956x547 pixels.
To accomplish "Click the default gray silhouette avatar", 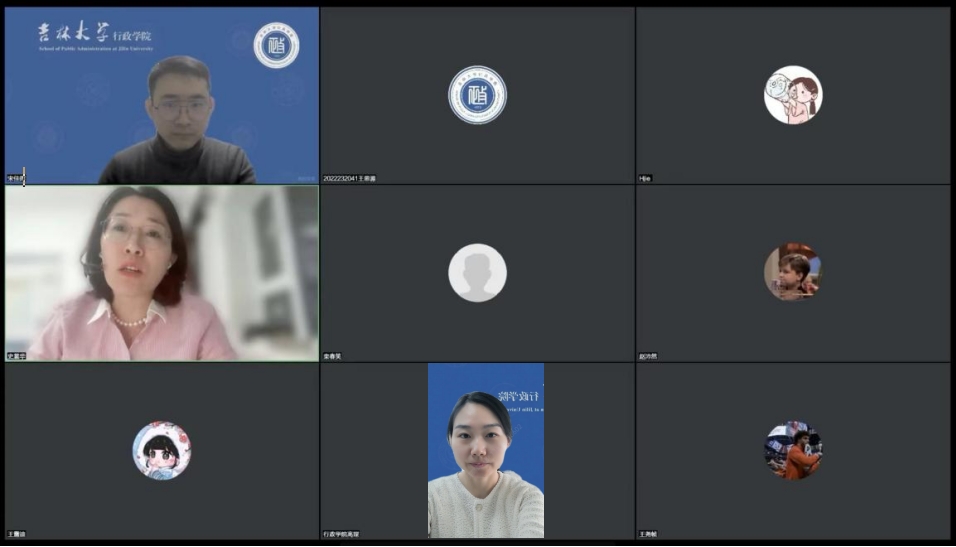I will (x=477, y=273).
